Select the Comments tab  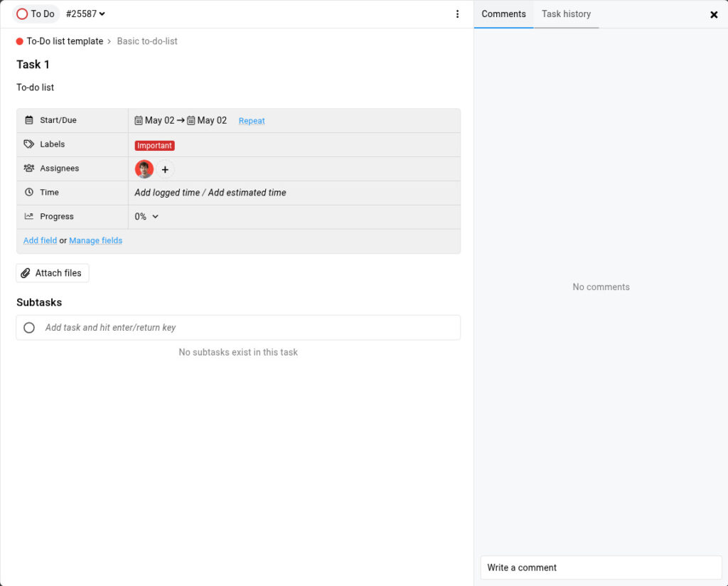point(503,14)
